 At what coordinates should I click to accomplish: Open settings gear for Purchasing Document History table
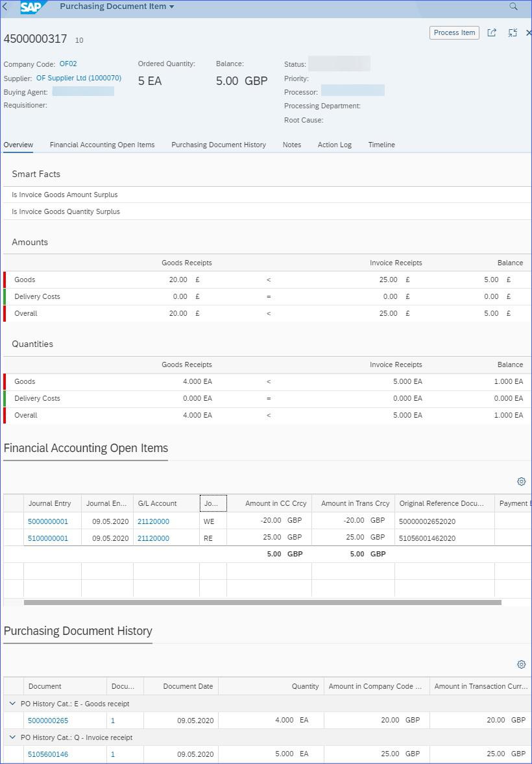pyautogui.click(x=521, y=664)
